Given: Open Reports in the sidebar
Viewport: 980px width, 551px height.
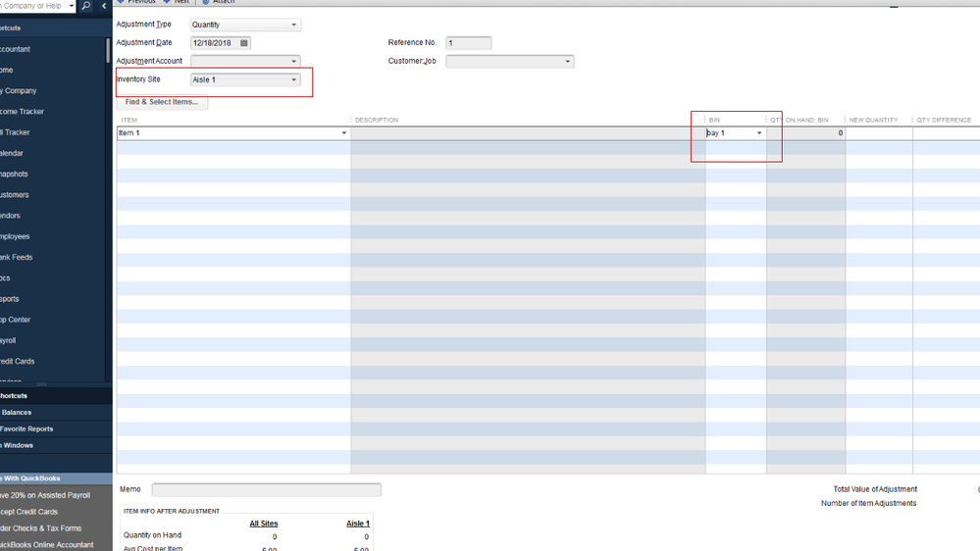Looking at the screenshot, I should [x=10, y=299].
